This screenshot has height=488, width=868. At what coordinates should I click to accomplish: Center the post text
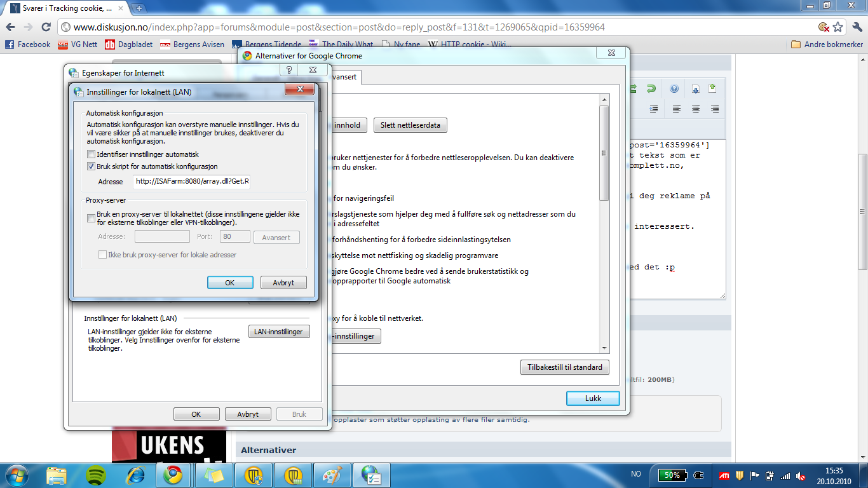[696, 109]
